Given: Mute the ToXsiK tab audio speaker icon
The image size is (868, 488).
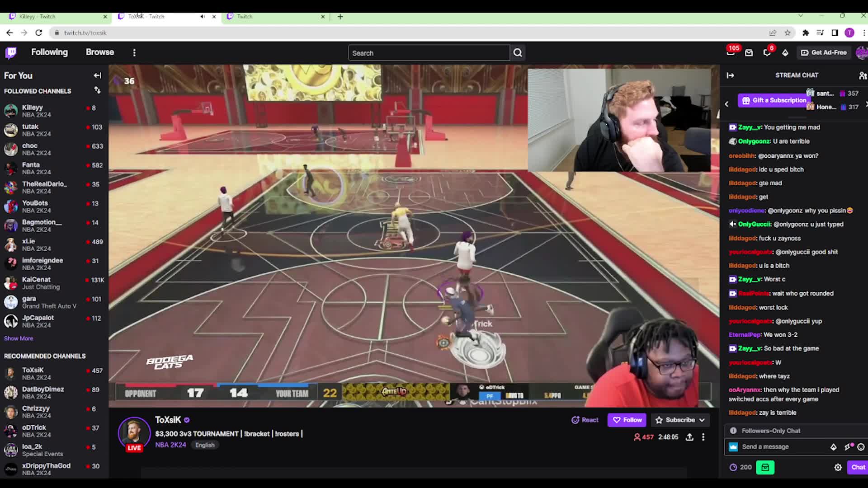Looking at the screenshot, I should tap(202, 16).
